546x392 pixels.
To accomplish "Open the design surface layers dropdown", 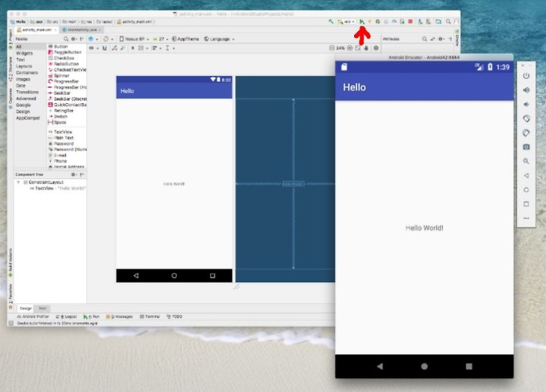I will (x=93, y=39).
